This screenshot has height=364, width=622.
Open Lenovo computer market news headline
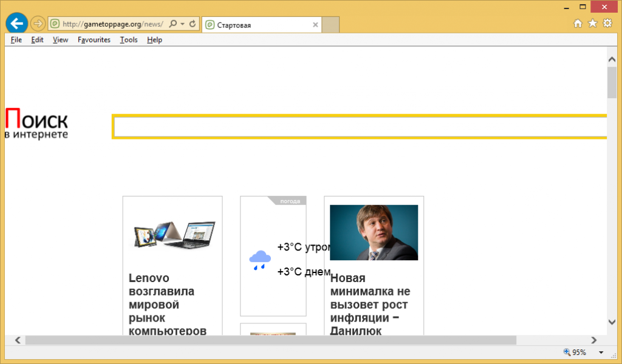click(167, 304)
